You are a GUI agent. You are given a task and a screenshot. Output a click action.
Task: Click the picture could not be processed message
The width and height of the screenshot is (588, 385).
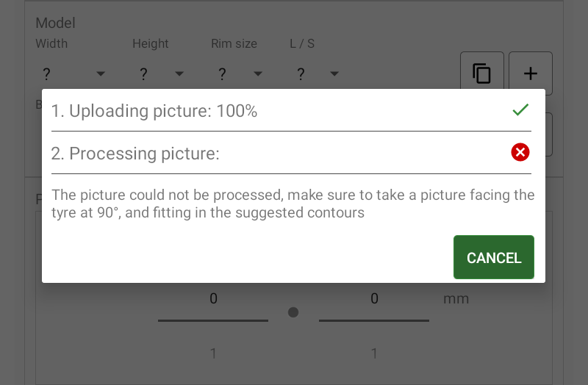(x=293, y=204)
